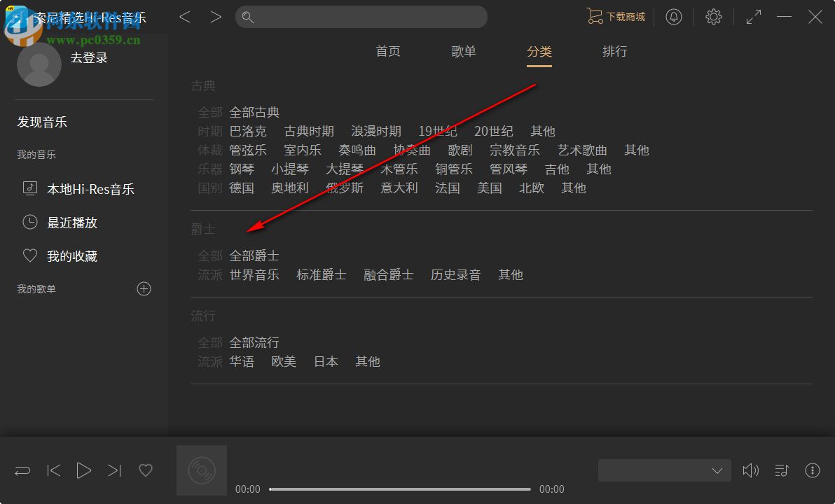Open the settings gear
Viewport: 835px width, 504px height.
click(x=713, y=16)
